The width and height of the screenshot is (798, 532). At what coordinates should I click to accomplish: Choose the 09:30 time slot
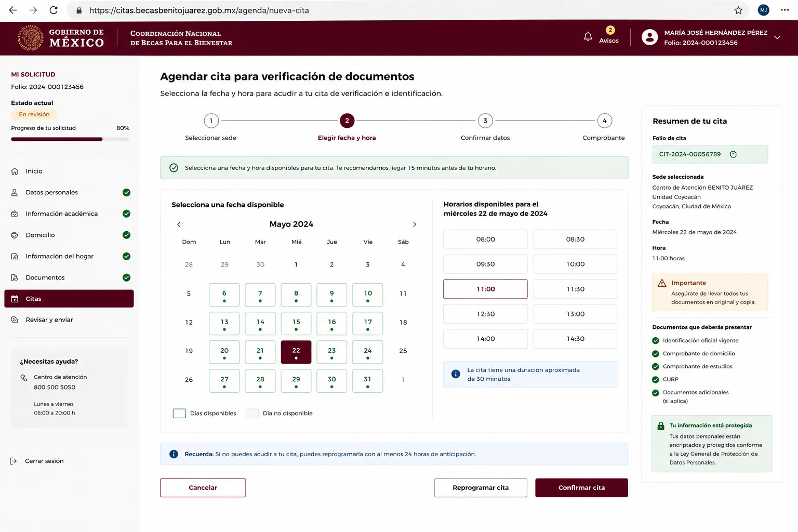point(485,264)
